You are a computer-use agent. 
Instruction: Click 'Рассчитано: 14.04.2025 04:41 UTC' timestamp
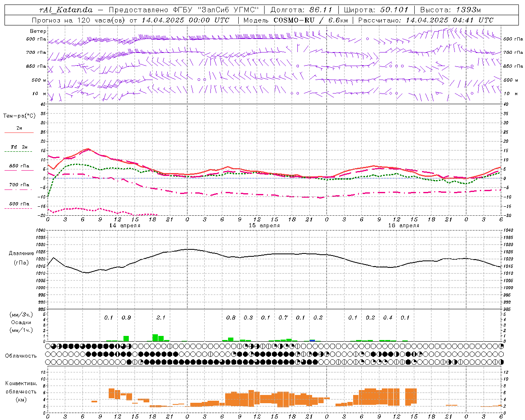point(426,20)
